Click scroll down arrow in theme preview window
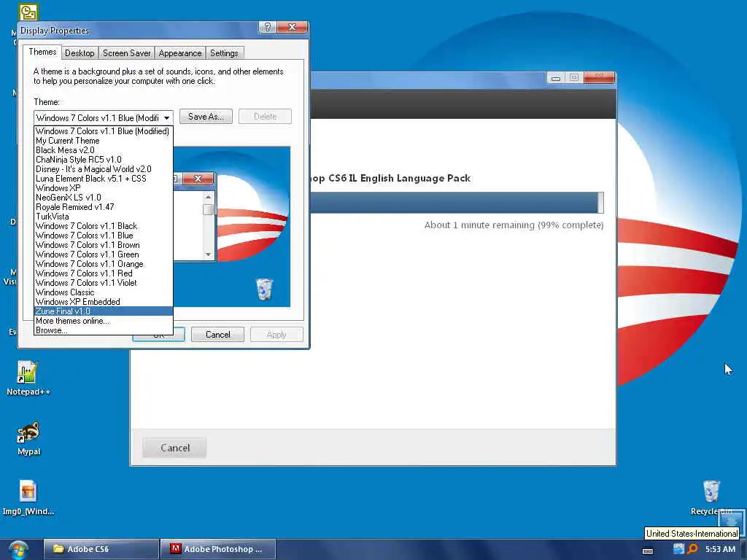 (x=208, y=254)
